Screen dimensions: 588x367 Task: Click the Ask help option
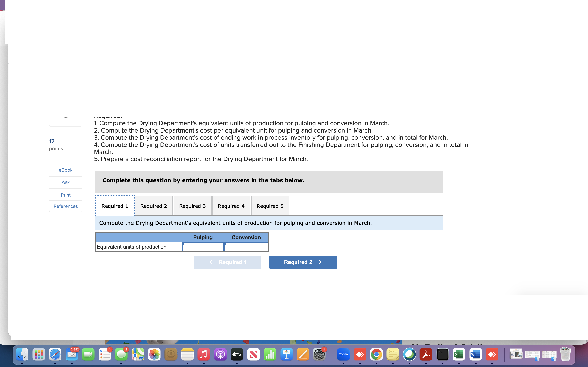click(65, 182)
